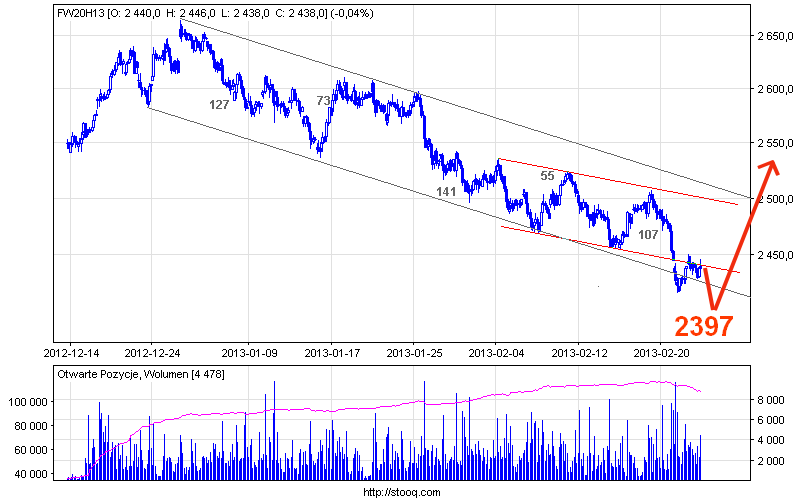Click the 8 000 volume axis label
The image size is (800, 500).
point(771,400)
